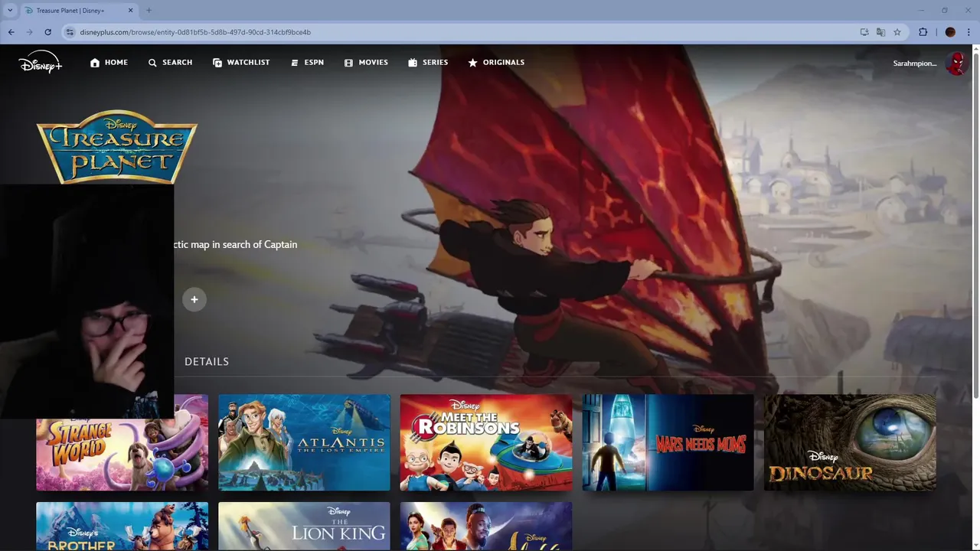Click the scrollbar up arrow

click(975, 48)
